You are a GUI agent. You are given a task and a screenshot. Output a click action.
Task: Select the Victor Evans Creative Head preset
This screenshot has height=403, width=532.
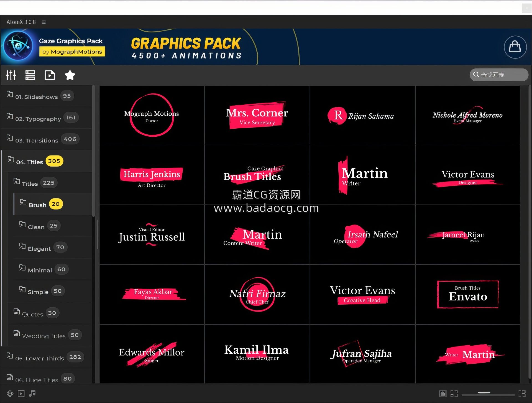click(x=362, y=294)
